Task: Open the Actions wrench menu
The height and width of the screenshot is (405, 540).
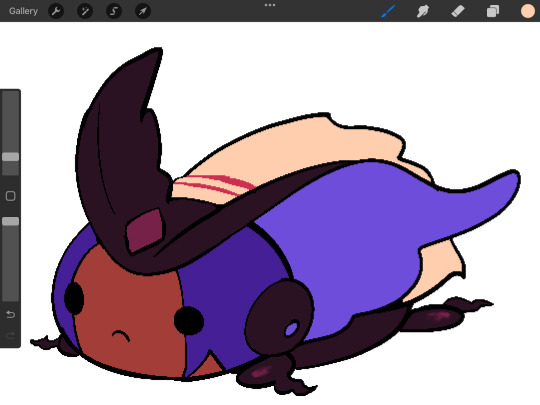Action: [56, 11]
